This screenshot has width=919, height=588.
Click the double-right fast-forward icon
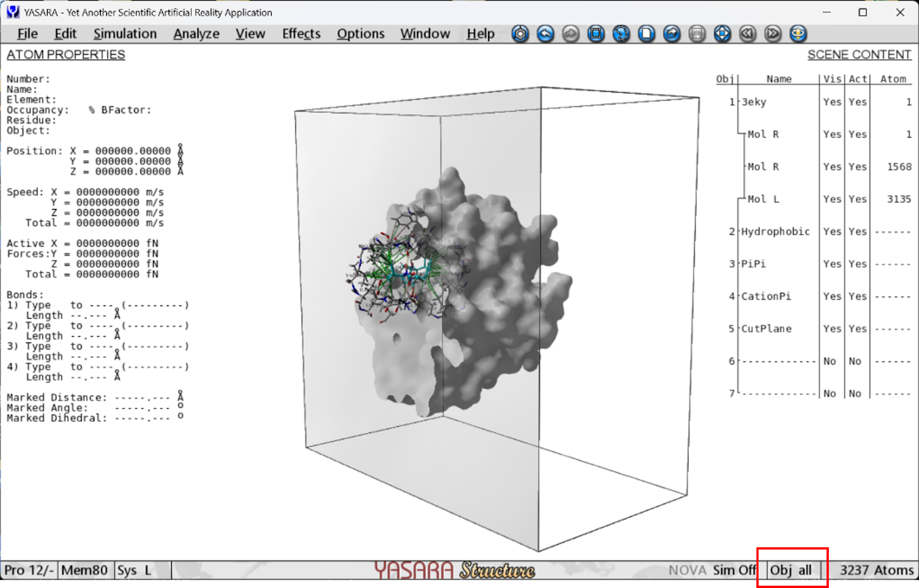coord(773,34)
